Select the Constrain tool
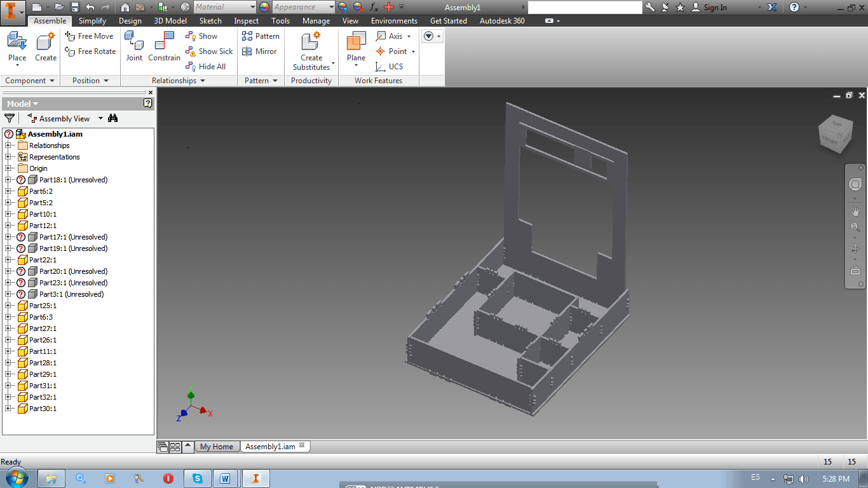Screen dimensions: 868x488 [x=164, y=48]
